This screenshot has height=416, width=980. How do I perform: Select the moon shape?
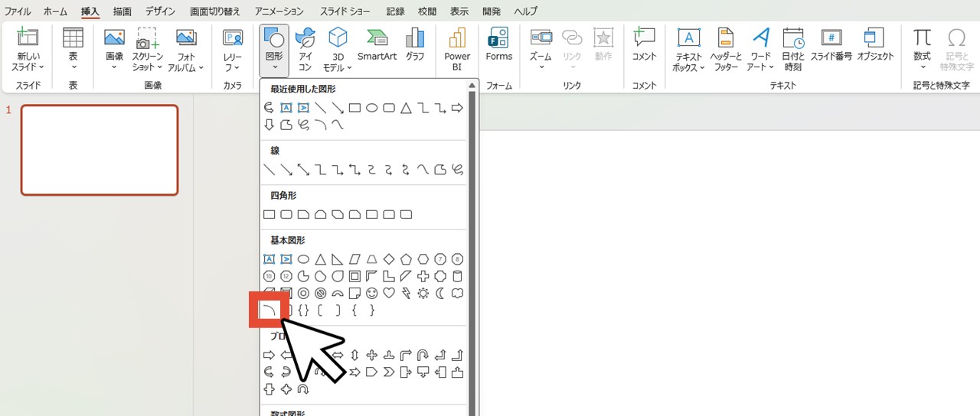point(440,293)
